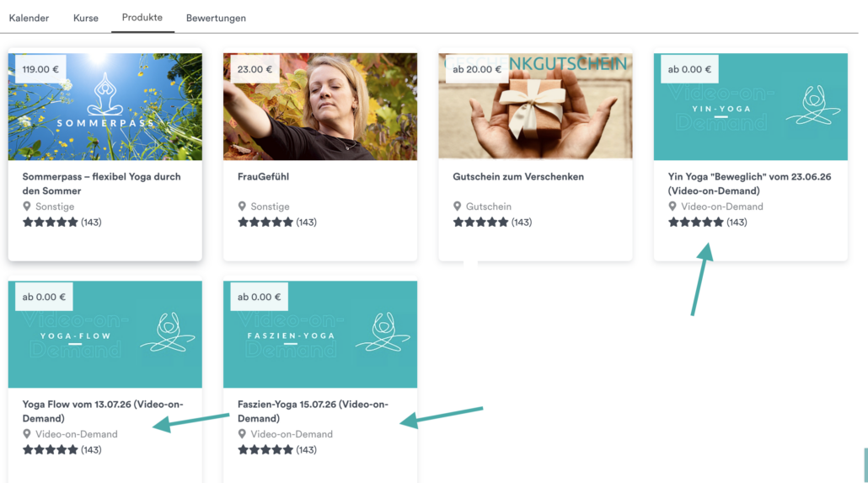Open the Kurse tab
Image resolution: width=868 pixels, height=483 pixels.
click(x=86, y=18)
